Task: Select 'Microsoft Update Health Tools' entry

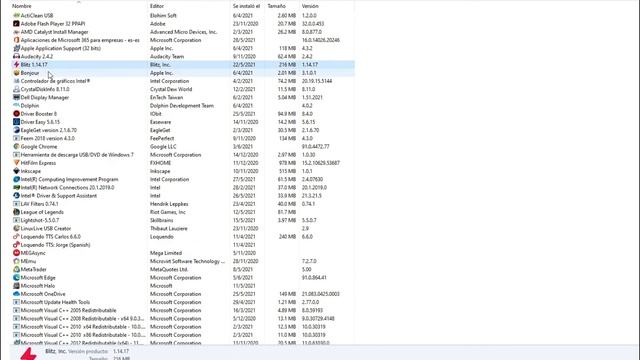Action: pyautogui.click(x=55, y=302)
